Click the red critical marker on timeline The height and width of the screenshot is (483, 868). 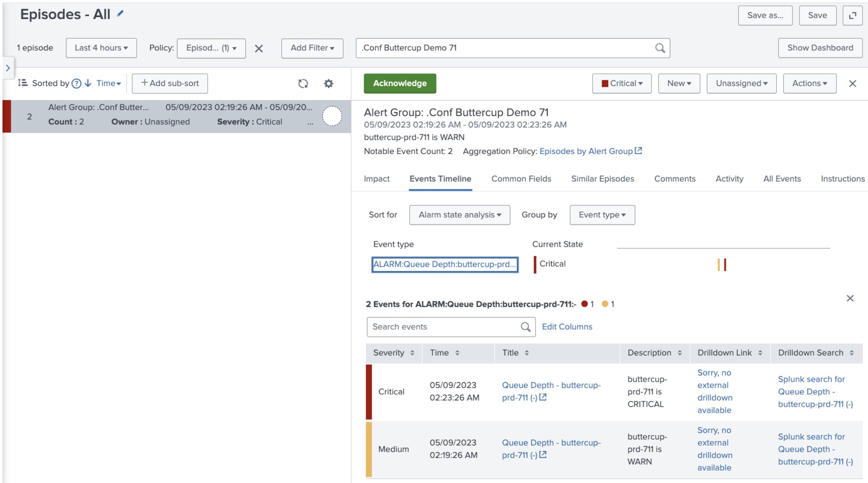pos(725,265)
